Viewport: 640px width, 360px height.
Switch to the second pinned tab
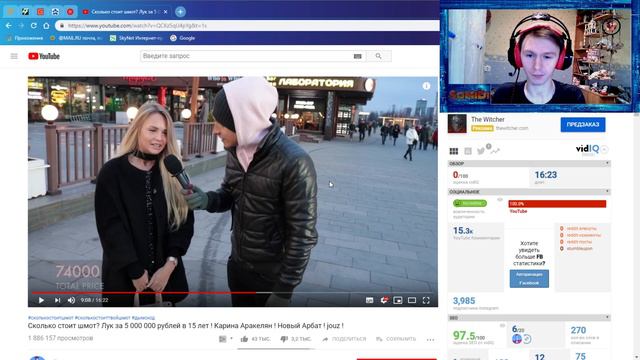pos(25,11)
